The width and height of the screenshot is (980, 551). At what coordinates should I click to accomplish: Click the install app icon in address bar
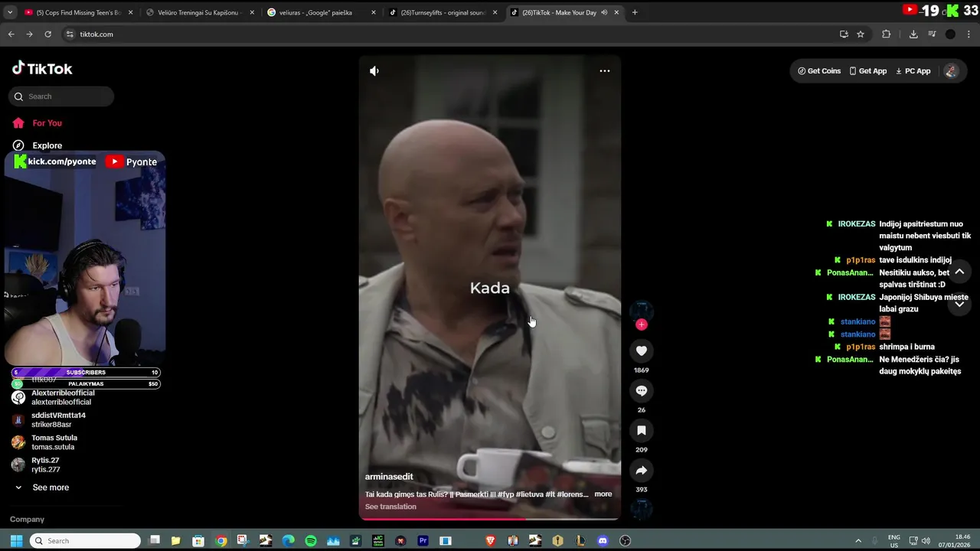[x=844, y=34]
